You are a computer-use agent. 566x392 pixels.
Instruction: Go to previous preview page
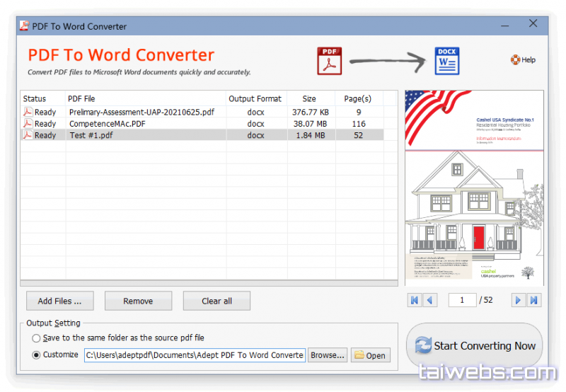[430, 301]
